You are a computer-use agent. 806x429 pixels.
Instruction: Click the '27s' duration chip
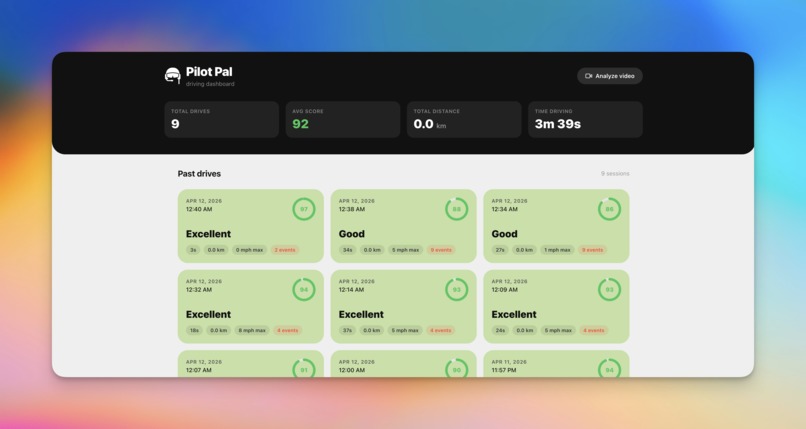(x=500, y=250)
